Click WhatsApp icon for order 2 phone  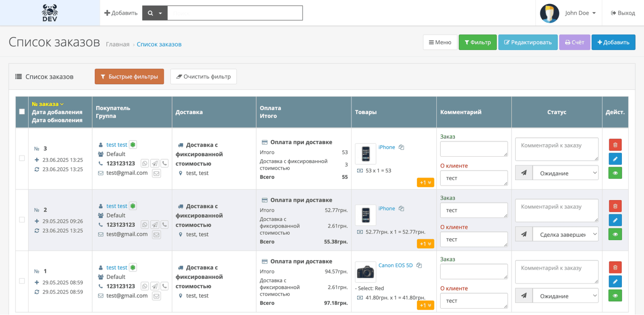pyautogui.click(x=145, y=225)
